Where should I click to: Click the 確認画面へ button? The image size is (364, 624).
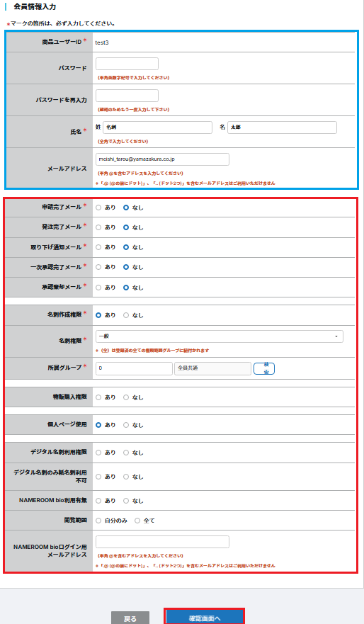pos(204,617)
